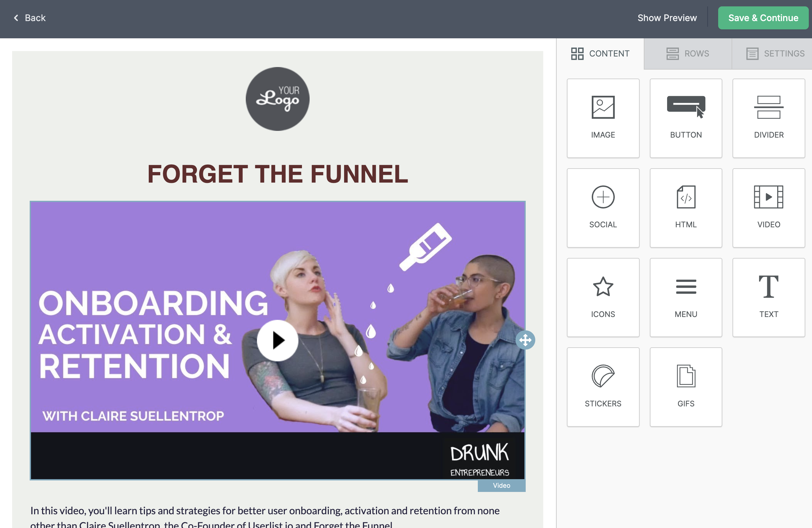
Task: Switch to the Rows tab
Action: click(x=688, y=54)
